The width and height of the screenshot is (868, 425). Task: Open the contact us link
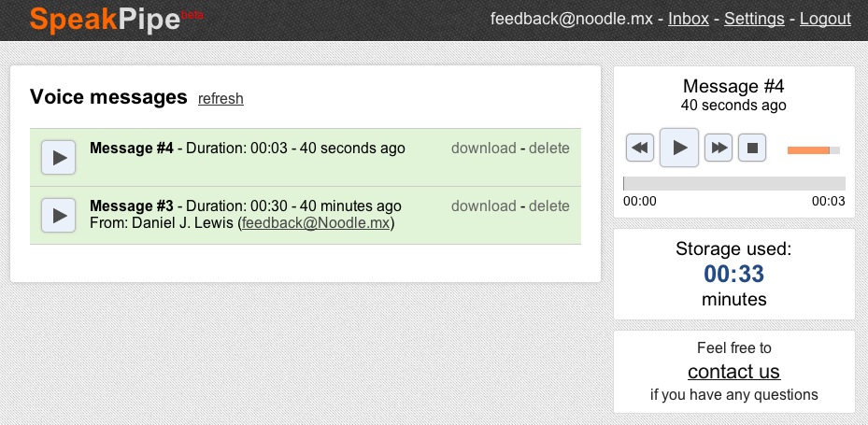pyautogui.click(x=733, y=372)
